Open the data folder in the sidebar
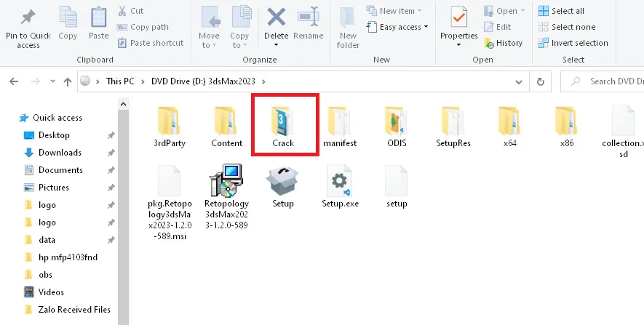The width and height of the screenshot is (644, 325). 40,240
